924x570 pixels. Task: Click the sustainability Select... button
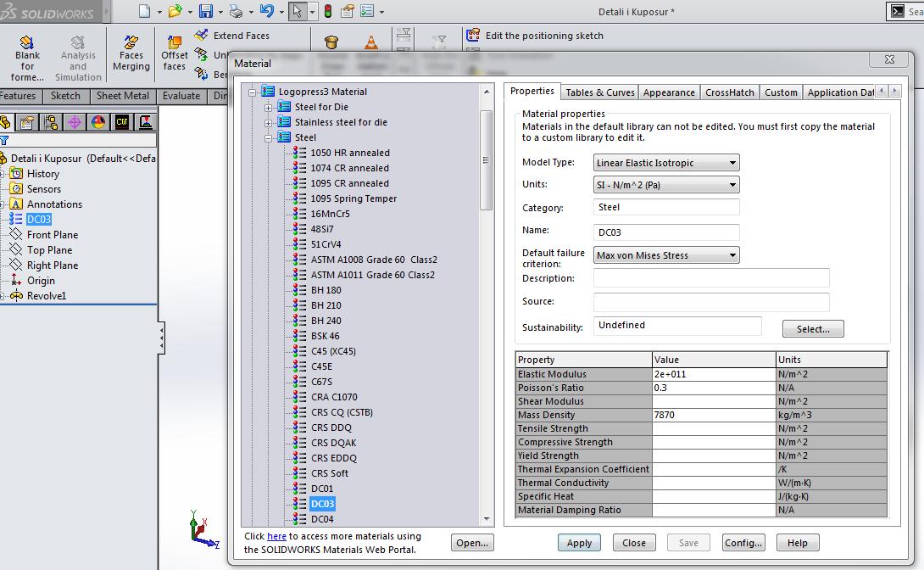[x=813, y=329]
